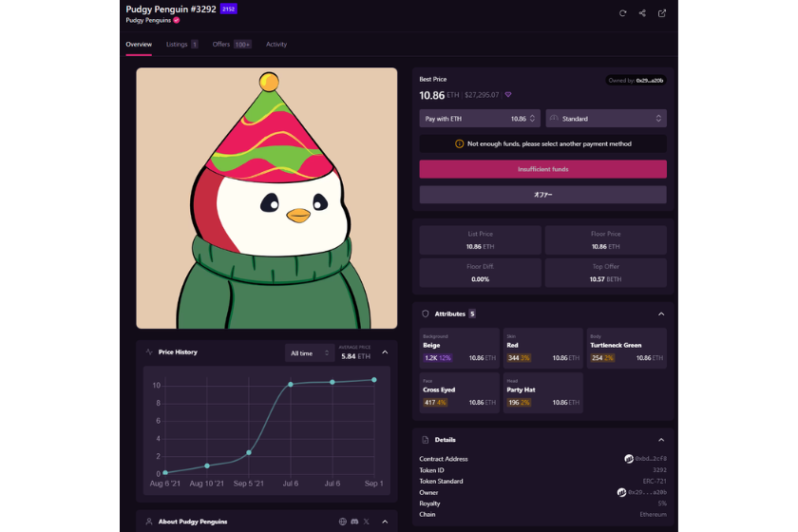Open the X social icon

(367, 522)
